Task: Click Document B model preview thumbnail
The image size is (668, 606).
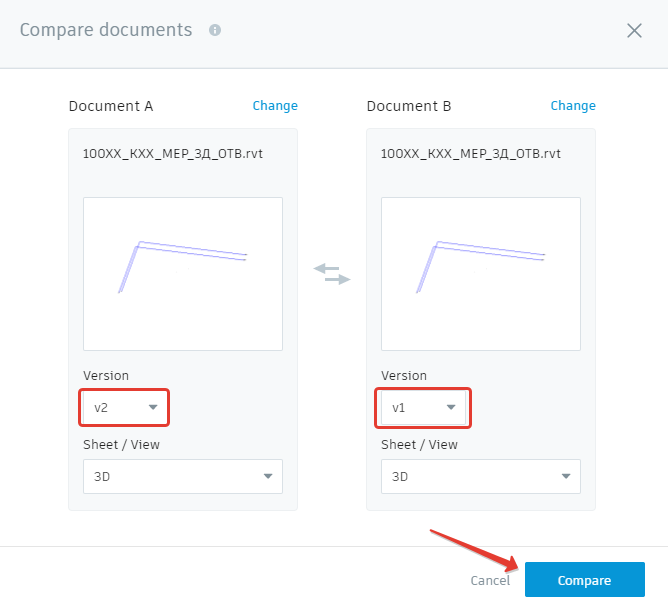Action: coord(481,274)
